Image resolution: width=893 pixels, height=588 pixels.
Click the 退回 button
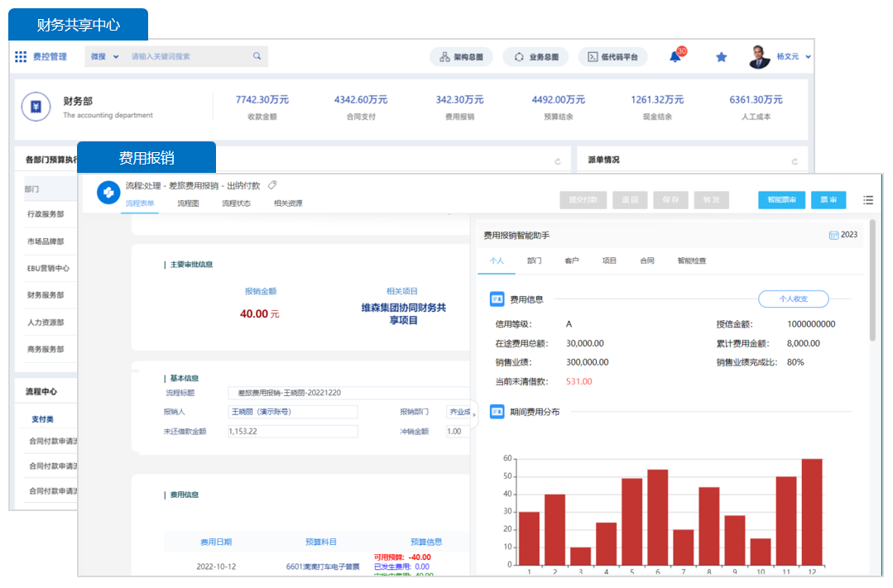coord(629,200)
